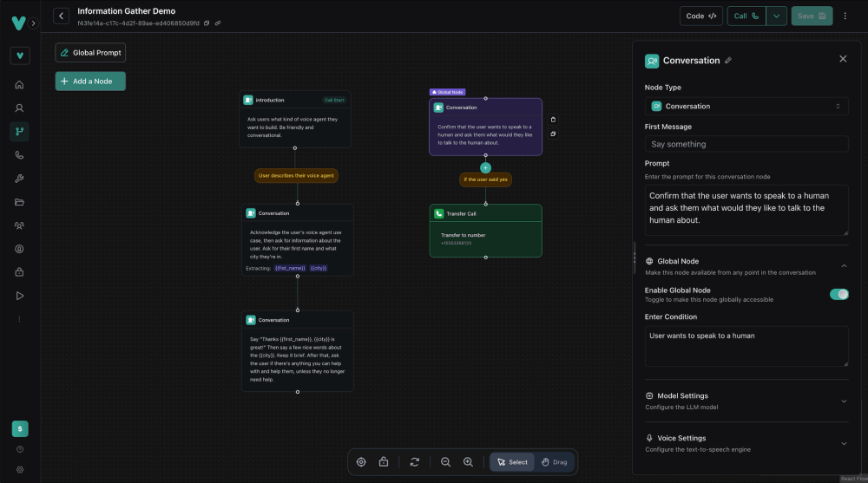Image resolution: width=868 pixels, height=483 pixels.
Task: Start a Call
Action: (746, 16)
